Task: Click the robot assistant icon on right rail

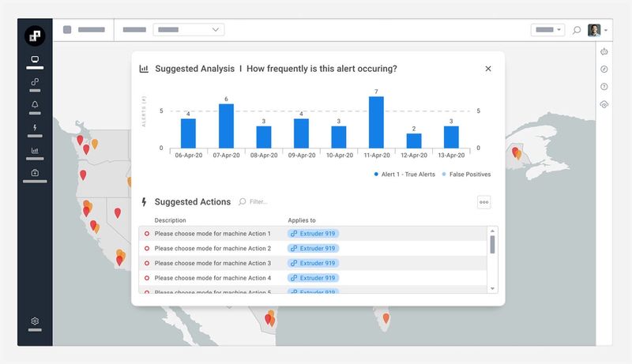Action: coord(604,51)
